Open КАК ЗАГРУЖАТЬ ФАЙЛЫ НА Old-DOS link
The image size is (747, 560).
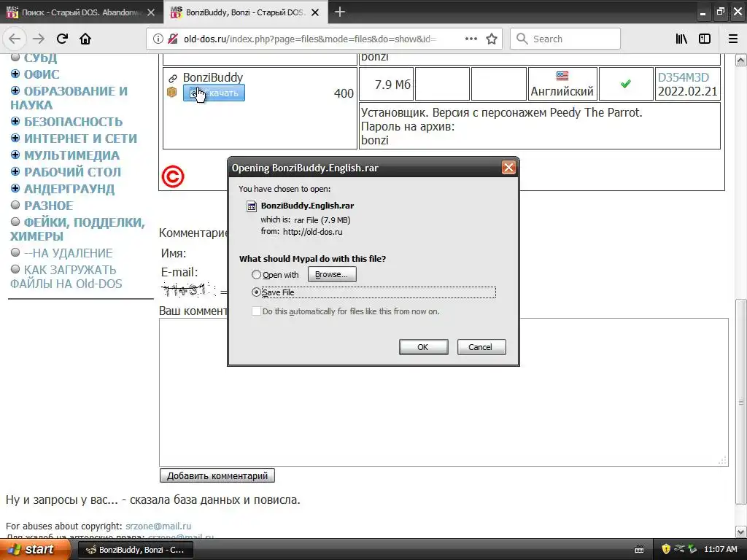[x=66, y=276]
